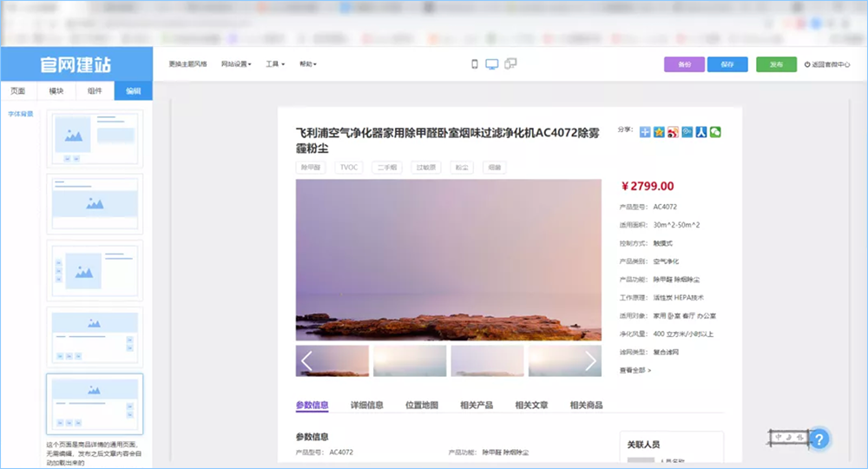
Task: Select third layout template thumbnail
Action: [95, 271]
